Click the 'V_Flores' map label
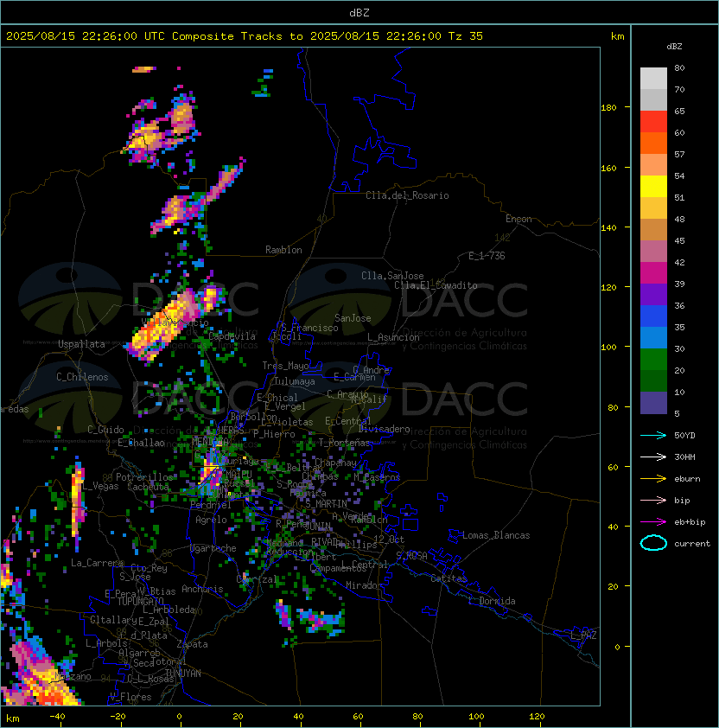719x728 pixels. coord(130,697)
